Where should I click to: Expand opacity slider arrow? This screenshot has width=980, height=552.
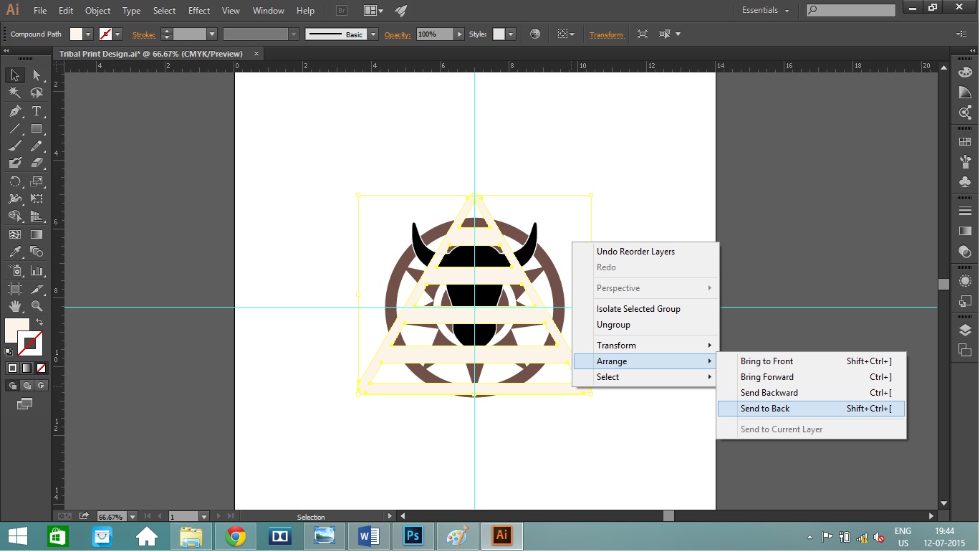(459, 34)
